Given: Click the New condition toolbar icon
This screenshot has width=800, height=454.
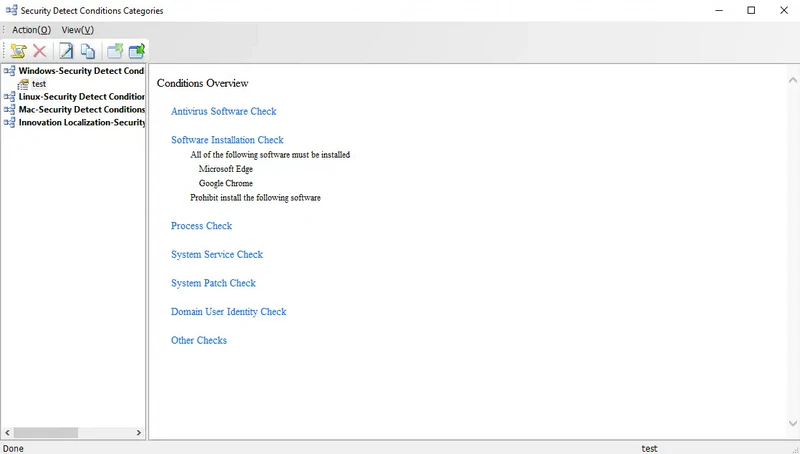Looking at the screenshot, I should click(18, 51).
